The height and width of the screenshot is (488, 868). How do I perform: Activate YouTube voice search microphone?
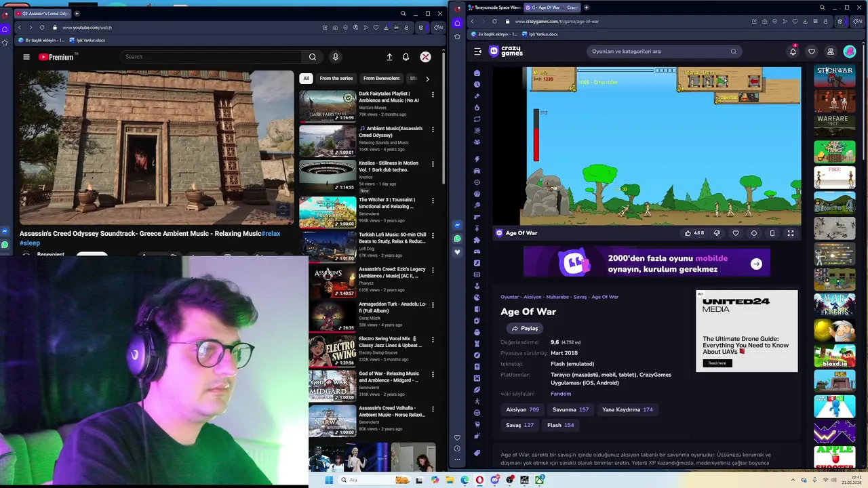(x=335, y=57)
